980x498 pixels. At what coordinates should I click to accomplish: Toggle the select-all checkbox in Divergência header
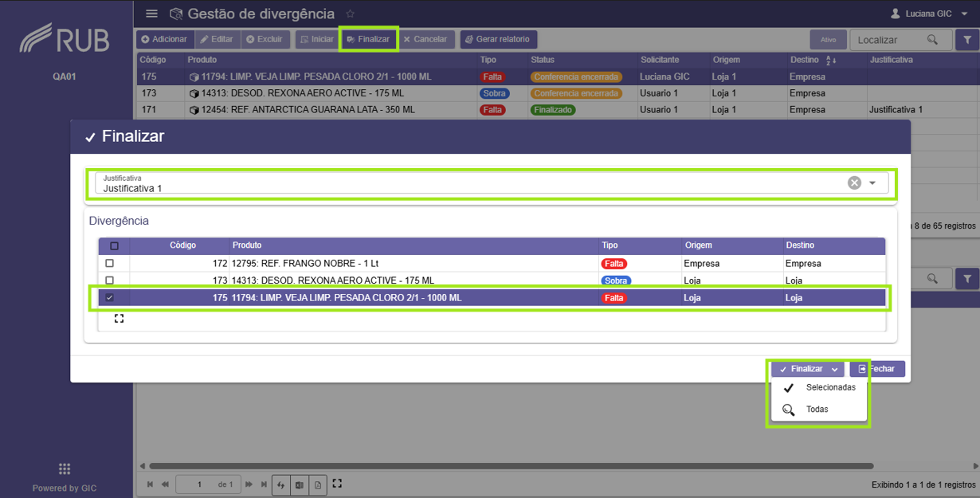click(x=114, y=246)
